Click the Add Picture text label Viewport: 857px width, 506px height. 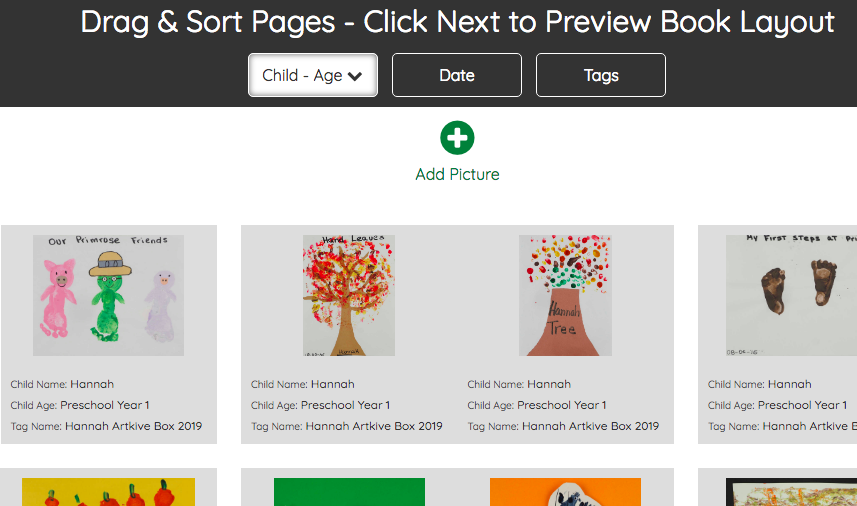tap(457, 174)
